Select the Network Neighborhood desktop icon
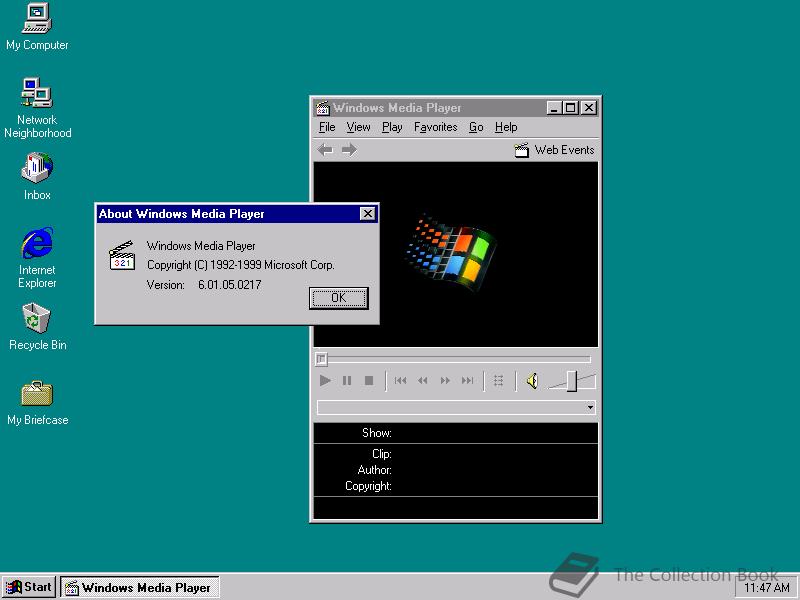The width and height of the screenshot is (800, 600). [37, 108]
